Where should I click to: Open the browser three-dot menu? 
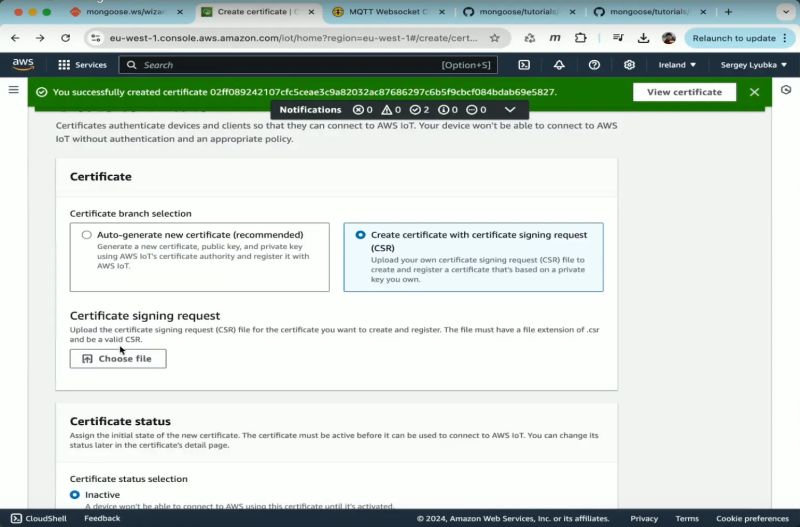[785, 38]
